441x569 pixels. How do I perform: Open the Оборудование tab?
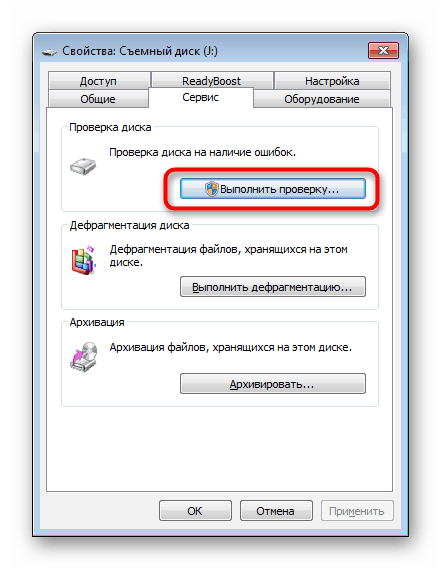coord(322,99)
